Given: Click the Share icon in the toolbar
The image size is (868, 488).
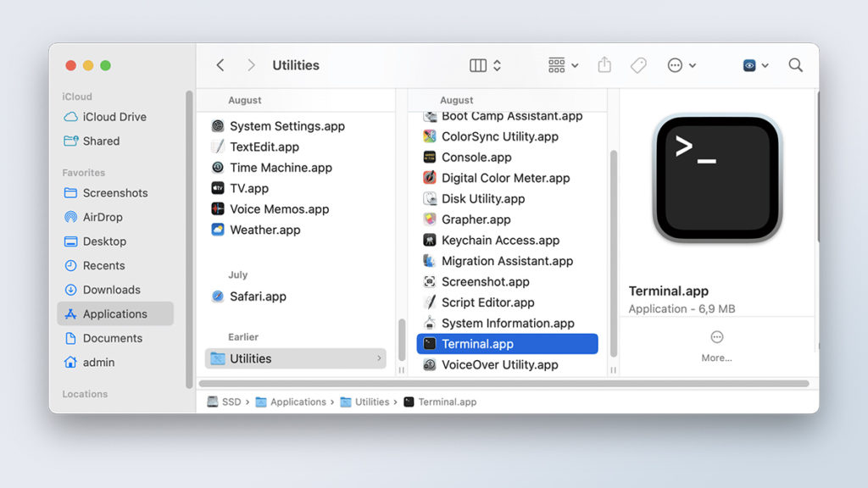Looking at the screenshot, I should (x=604, y=64).
